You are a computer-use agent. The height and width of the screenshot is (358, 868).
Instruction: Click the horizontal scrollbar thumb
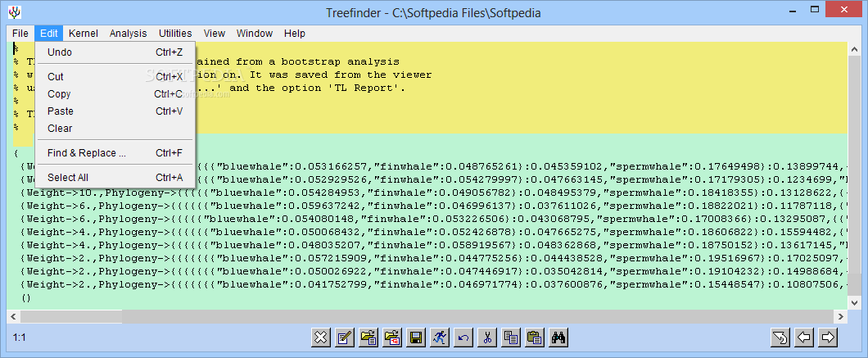click(x=70, y=316)
